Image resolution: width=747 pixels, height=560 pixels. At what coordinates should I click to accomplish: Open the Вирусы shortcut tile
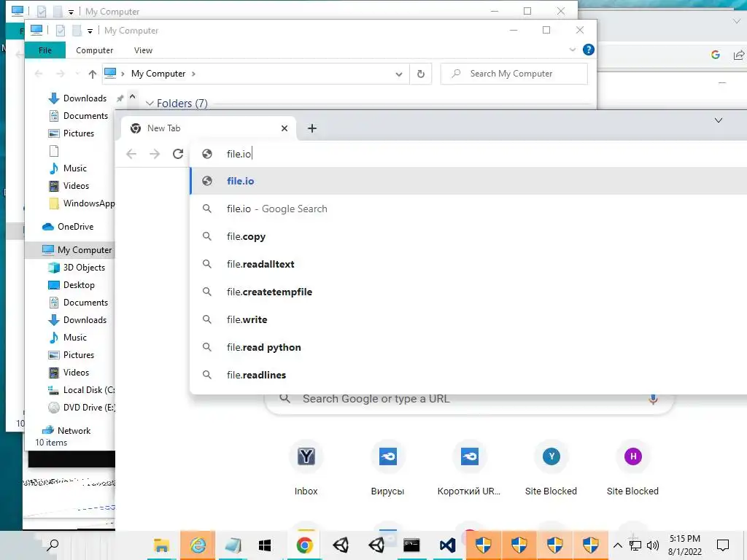(388, 468)
